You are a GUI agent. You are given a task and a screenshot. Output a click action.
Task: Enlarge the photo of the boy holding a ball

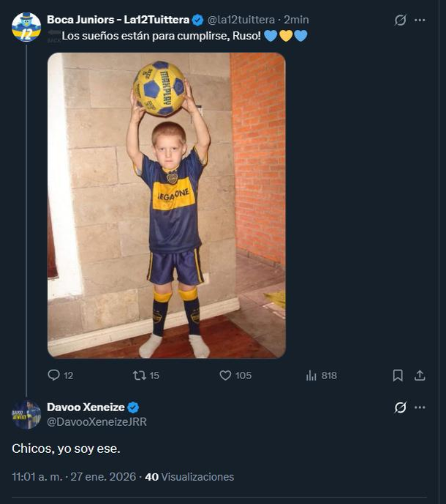click(x=167, y=205)
